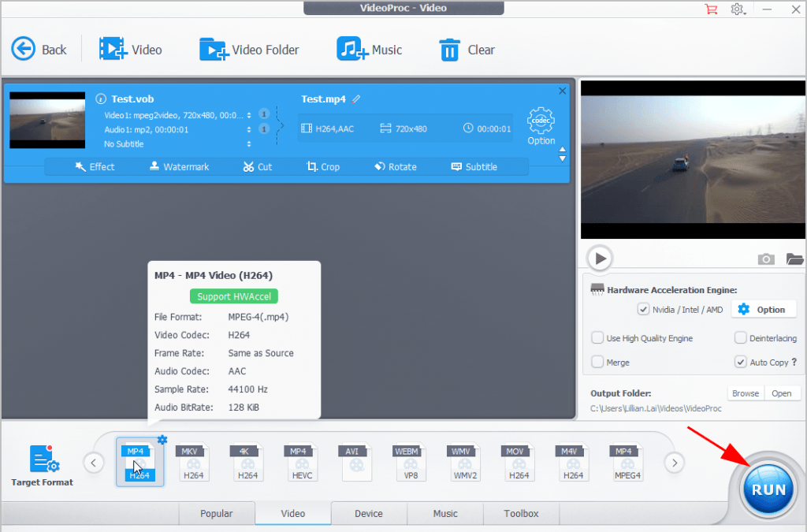Show info for Test.vob
Screen dimensions: 807x532
click(x=101, y=99)
